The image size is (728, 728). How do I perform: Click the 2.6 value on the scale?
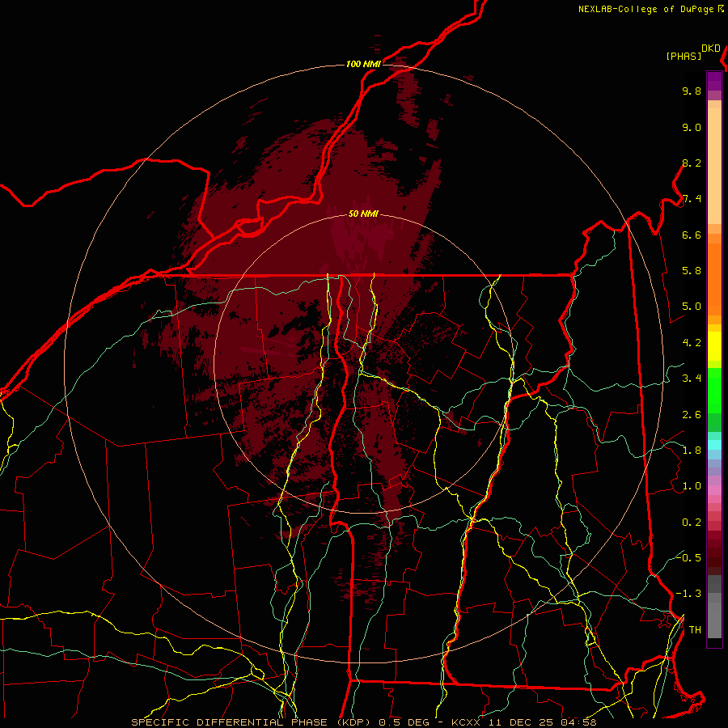coord(692,415)
